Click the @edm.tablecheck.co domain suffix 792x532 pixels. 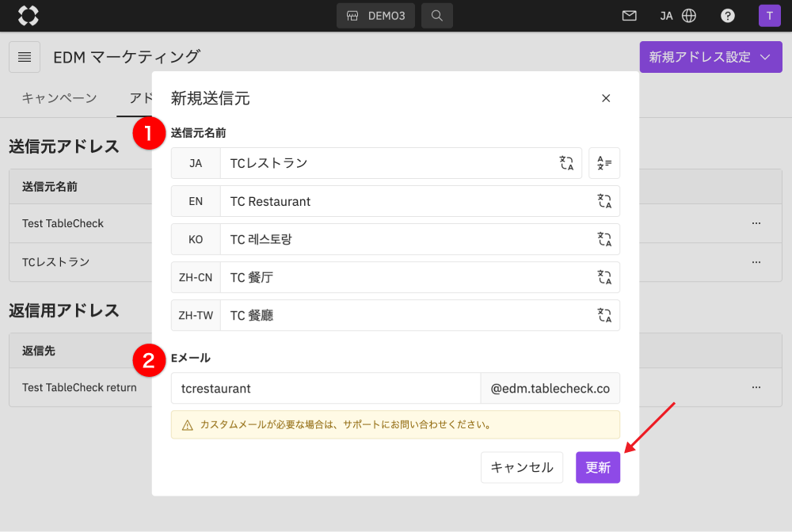point(550,388)
